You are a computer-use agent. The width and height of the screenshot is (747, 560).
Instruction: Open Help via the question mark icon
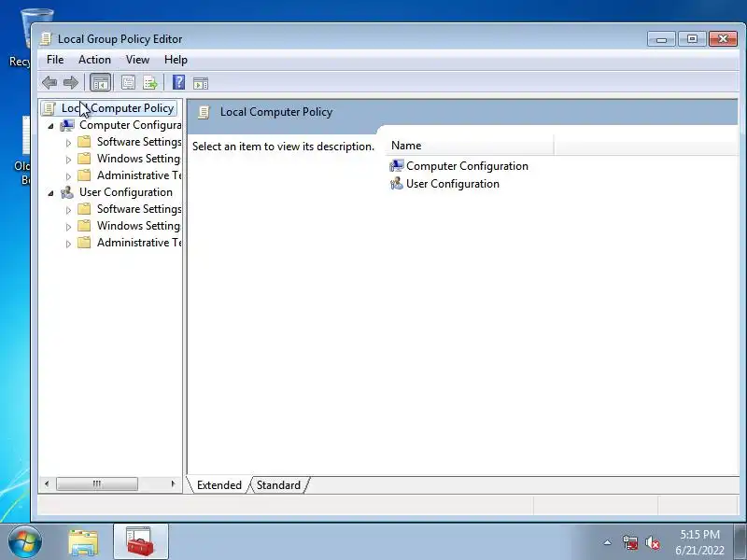click(x=178, y=83)
